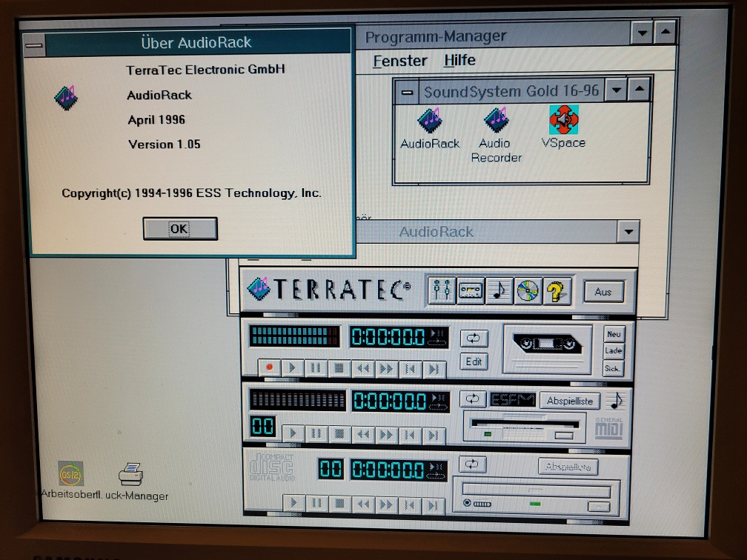Stop the CD player deck

pyautogui.click(x=339, y=504)
